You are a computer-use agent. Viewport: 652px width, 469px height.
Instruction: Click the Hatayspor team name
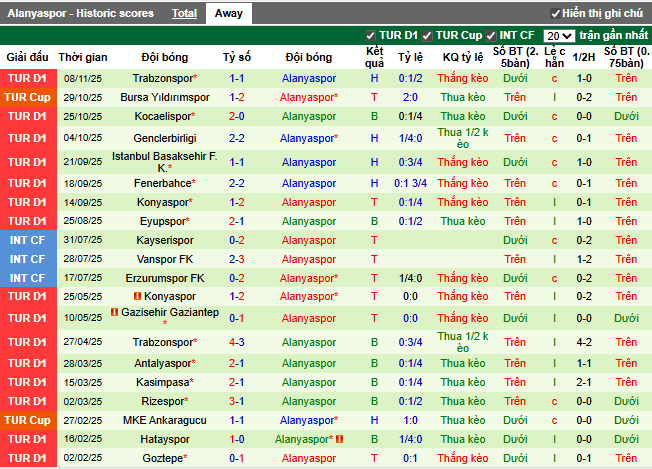(x=165, y=439)
